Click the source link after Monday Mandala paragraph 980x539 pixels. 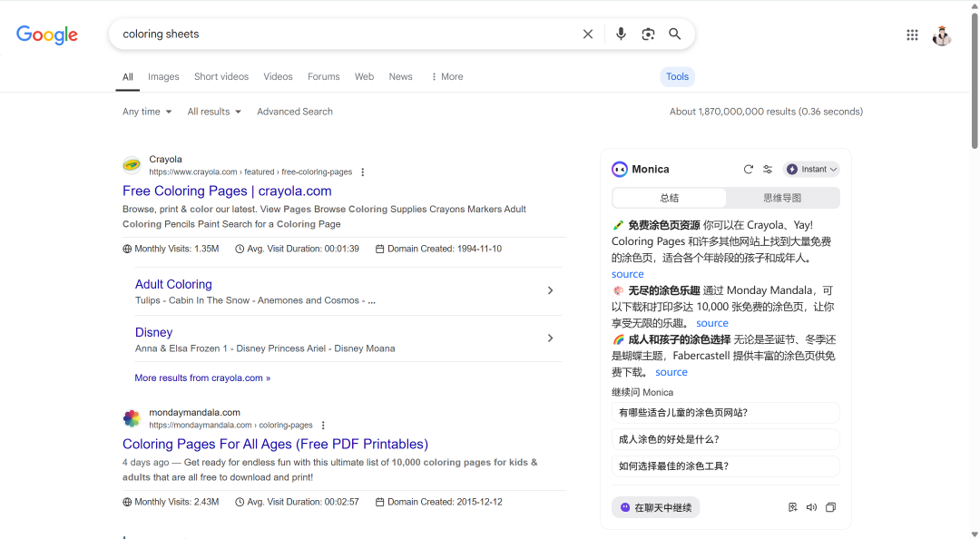click(x=712, y=323)
